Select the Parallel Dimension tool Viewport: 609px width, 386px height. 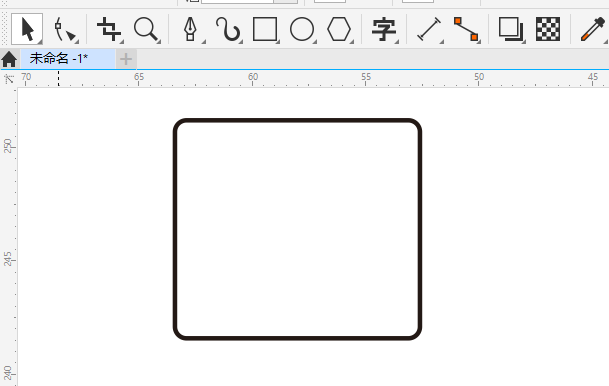(x=429, y=29)
